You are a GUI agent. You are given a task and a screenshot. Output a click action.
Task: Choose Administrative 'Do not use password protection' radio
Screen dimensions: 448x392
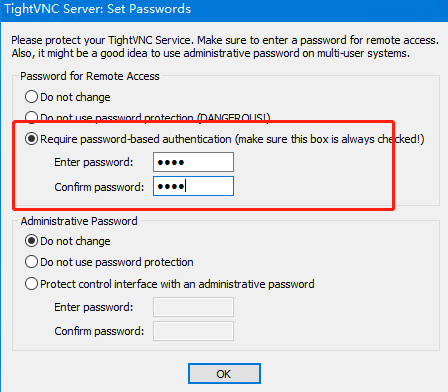coord(31,262)
